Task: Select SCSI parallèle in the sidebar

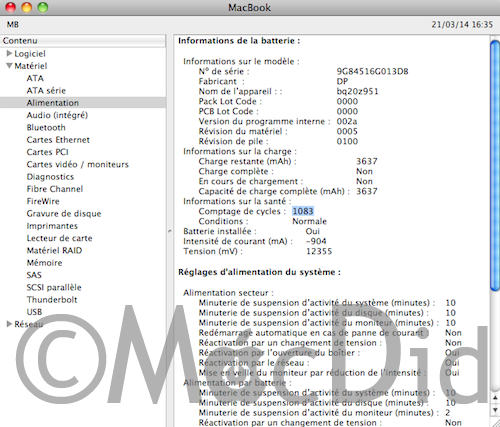Action: pos(54,288)
